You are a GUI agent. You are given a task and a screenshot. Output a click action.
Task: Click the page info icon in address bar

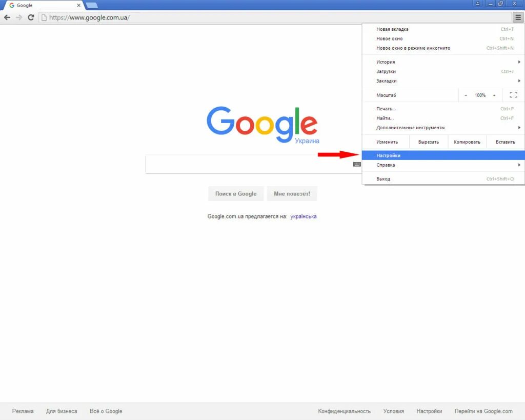click(44, 17)
